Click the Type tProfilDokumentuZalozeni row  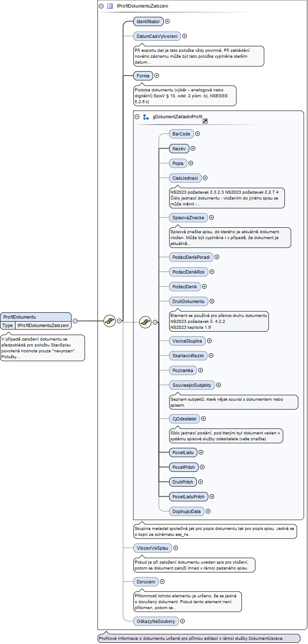(x=36, y=325)
